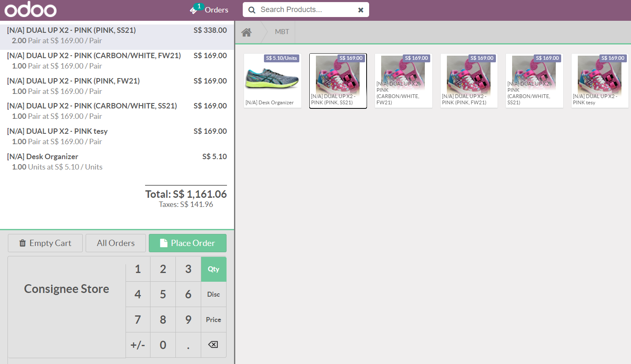Screen dimensions: 631x364
Task: Click the backspace key on numpad
Action: click(213, 344)
